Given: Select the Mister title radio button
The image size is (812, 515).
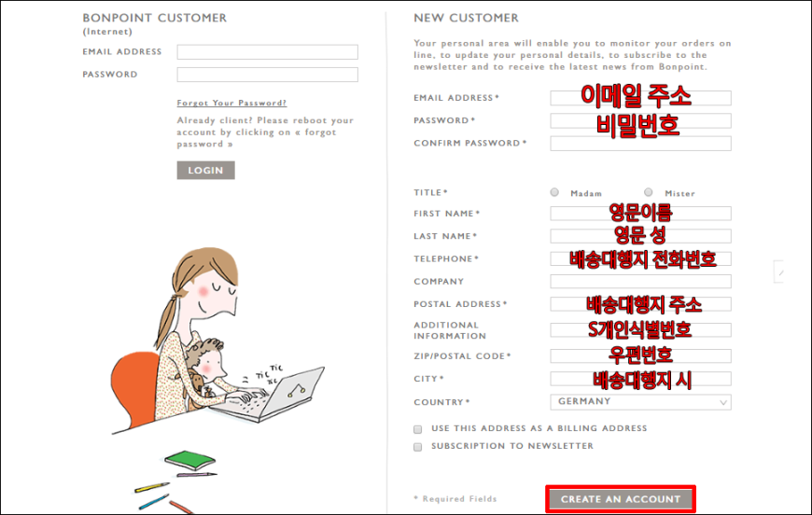Looking at the screenshot, I should click(x=649, y=192).
